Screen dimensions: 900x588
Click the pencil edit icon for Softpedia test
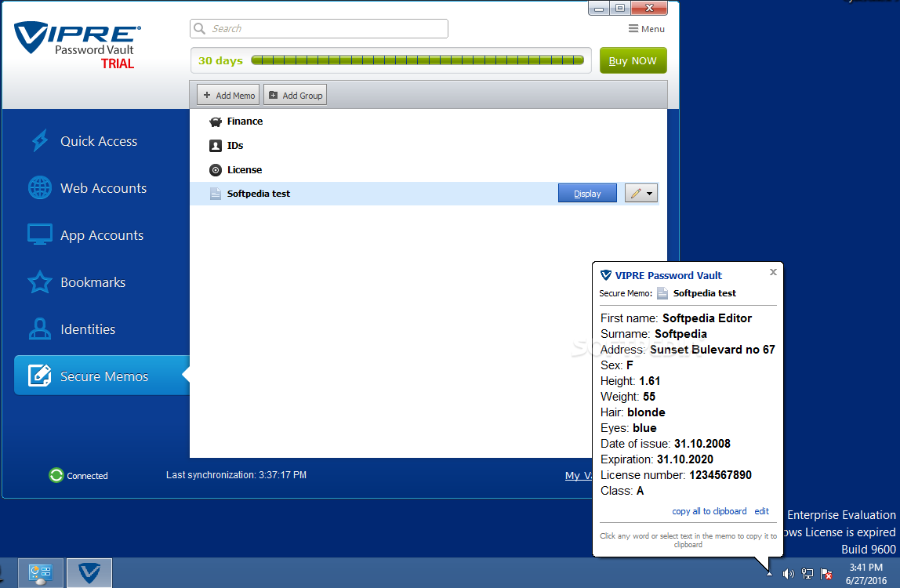click(635, 194)
